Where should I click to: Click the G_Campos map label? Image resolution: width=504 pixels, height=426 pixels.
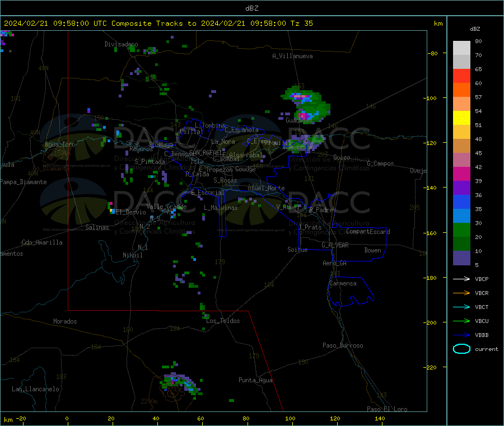(x=380, y=163)
